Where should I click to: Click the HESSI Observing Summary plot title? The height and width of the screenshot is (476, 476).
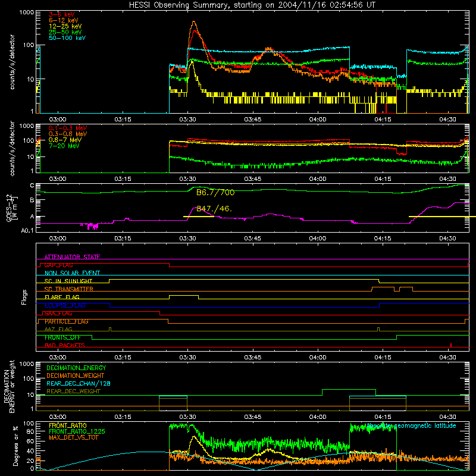(252, 5)
